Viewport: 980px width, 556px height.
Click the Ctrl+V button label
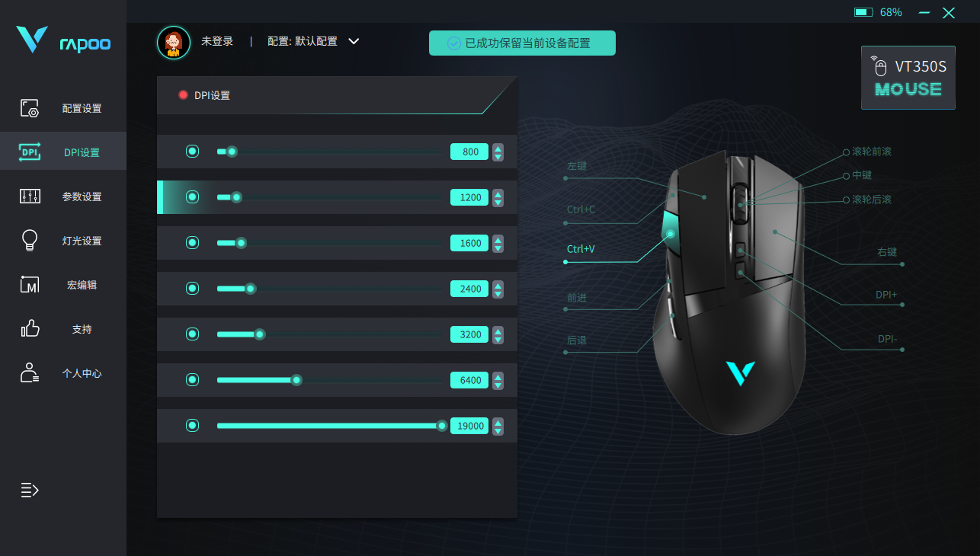pyautogui.click(x=581, y=249)
